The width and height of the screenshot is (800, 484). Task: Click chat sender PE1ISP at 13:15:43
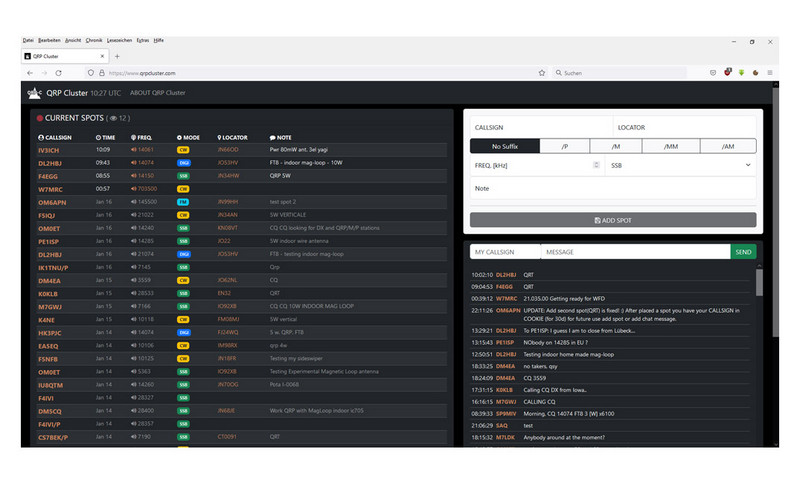point(505,343)
